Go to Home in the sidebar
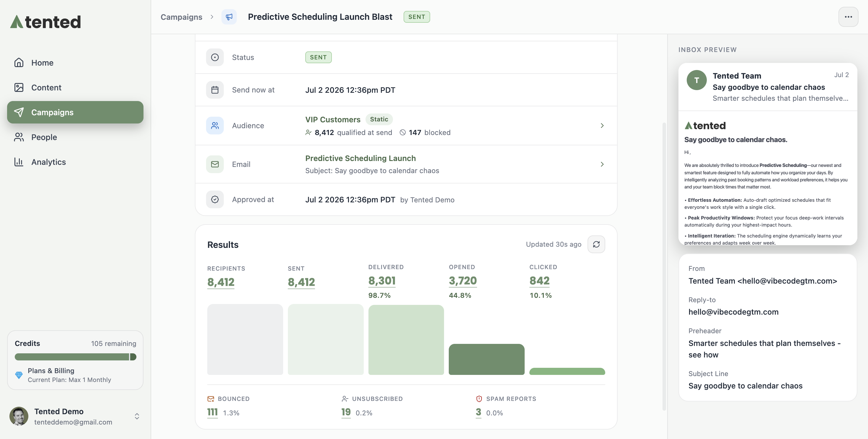868x439 pixels. click(75, 63)
